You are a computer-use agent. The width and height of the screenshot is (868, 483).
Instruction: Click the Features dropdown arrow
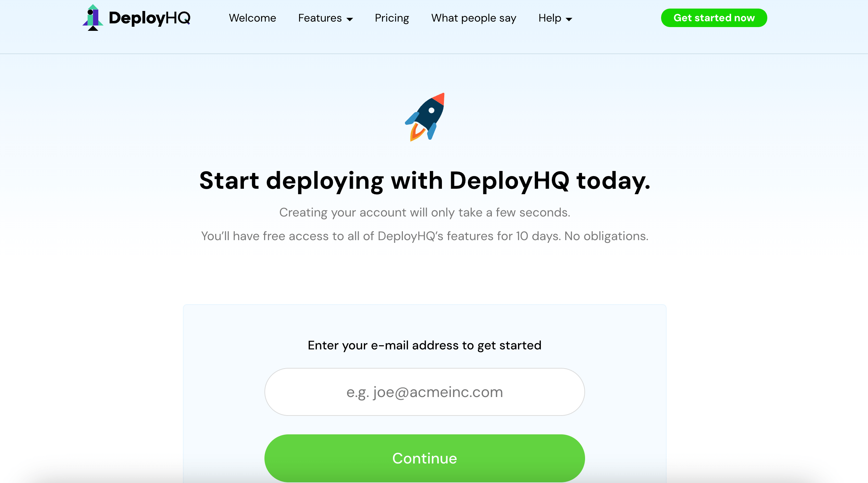[350, 19]
